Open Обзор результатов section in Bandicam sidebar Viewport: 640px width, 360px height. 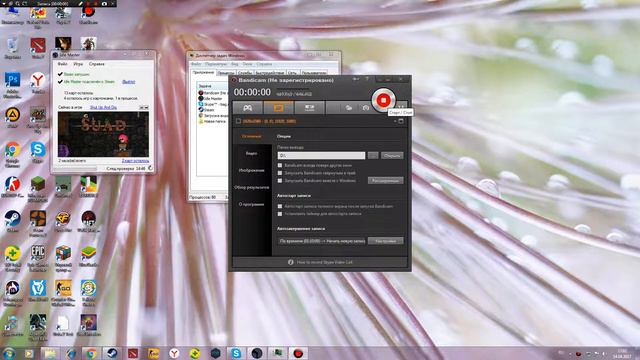pos(252,187)
